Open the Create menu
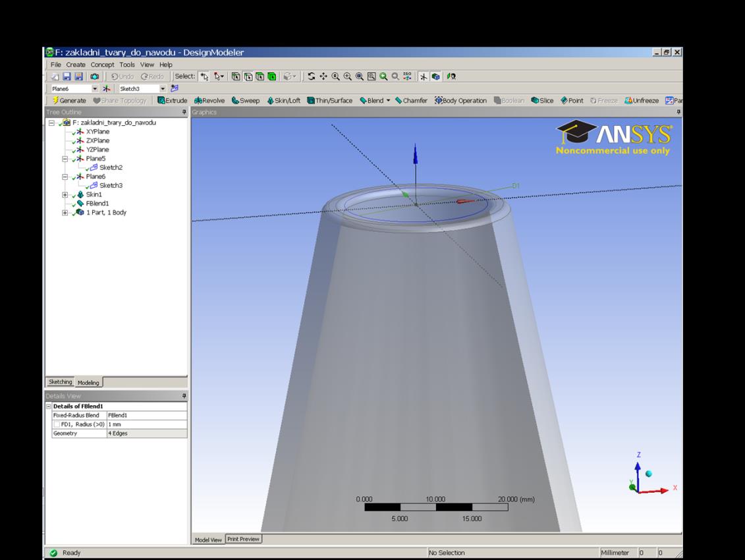 [x=76, y=65]
